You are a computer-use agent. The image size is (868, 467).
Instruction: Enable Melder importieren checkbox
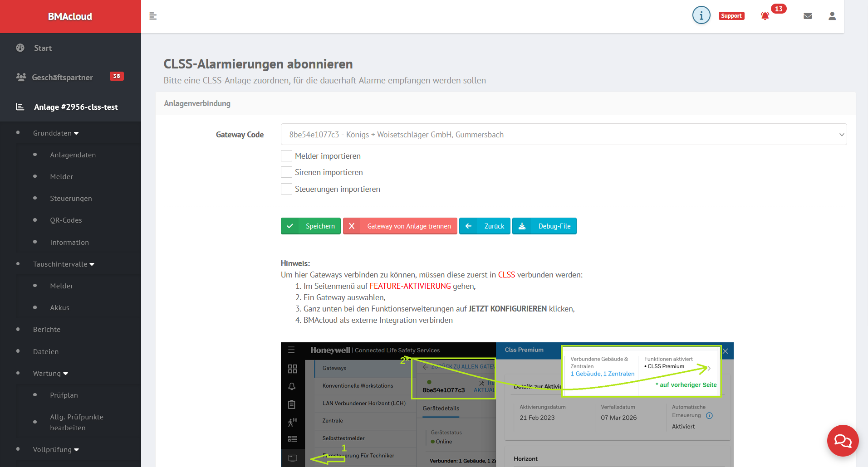tap(286, 156)
